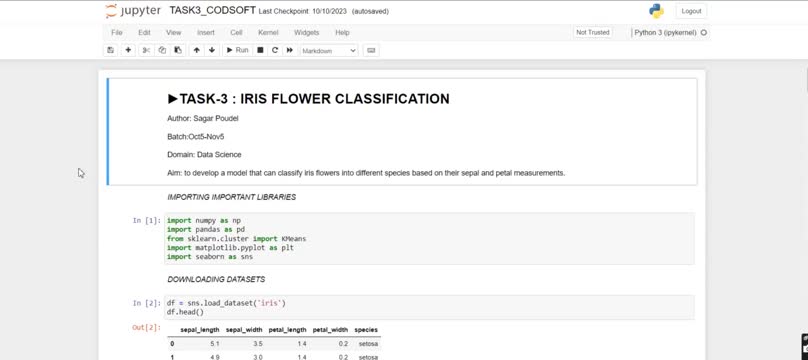Open the Kernel menu
The width and height of the screenshot is (808, 360).
[268, 32]
